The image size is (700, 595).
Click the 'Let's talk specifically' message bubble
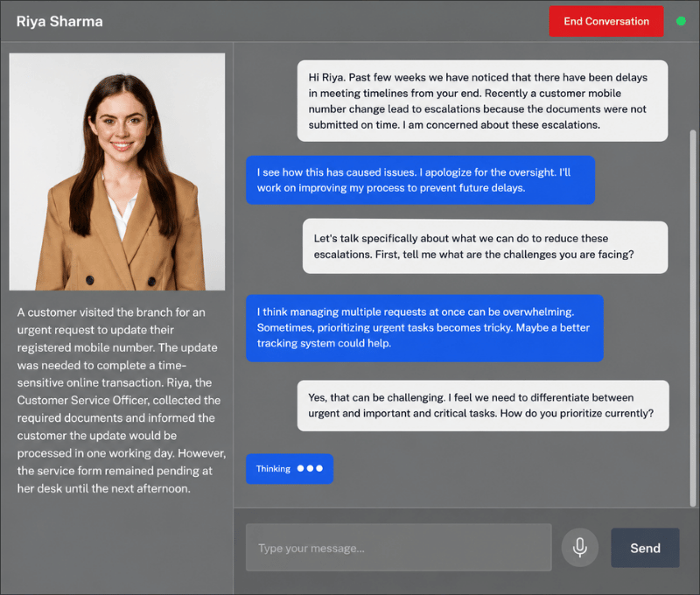coord(486,247)
